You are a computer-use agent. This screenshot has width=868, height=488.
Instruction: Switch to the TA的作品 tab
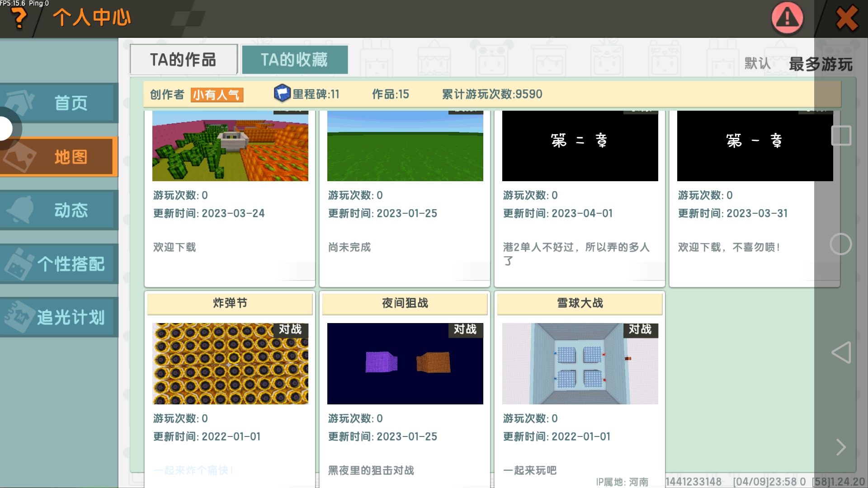pos(183,60)
